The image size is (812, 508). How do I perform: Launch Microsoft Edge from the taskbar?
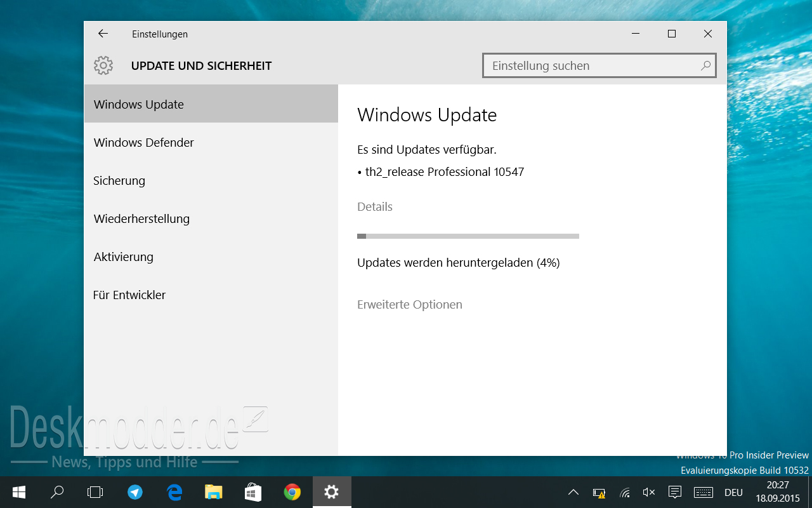click(x=174, y=492)
